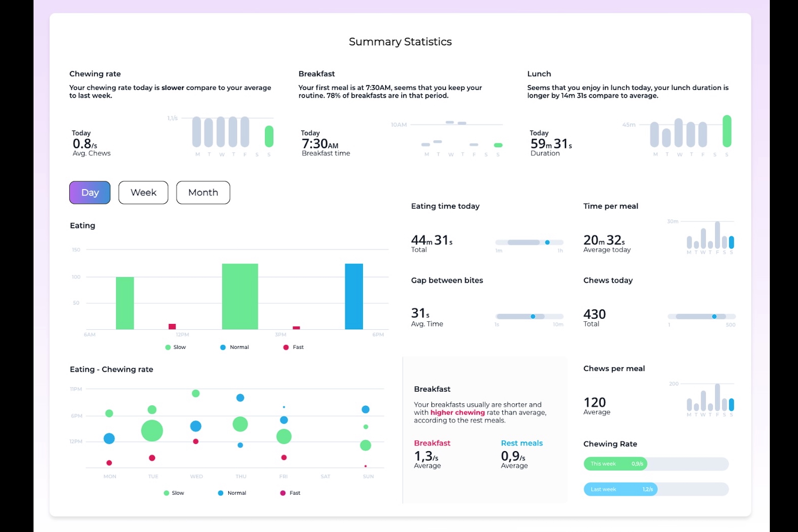Click Fast legend icon under Chewing rate bubble chart
Viewport: 798px width, 532px height.
click(283, 493)
